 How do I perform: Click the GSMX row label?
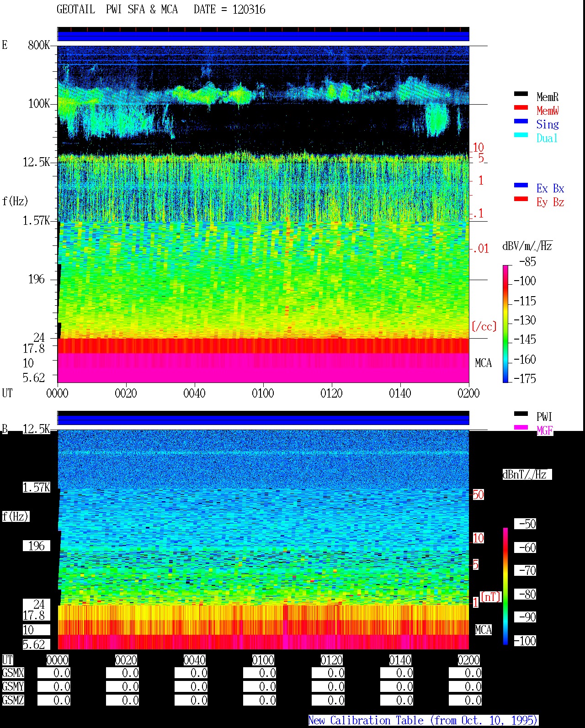[13, 673]
